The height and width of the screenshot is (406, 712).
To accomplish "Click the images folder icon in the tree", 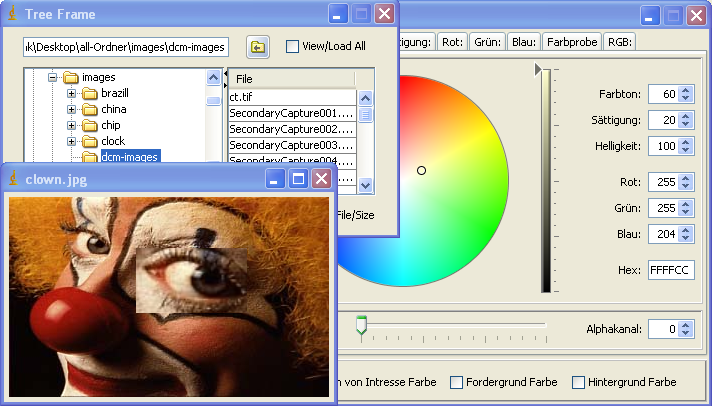I will click(x=71, y=78).
